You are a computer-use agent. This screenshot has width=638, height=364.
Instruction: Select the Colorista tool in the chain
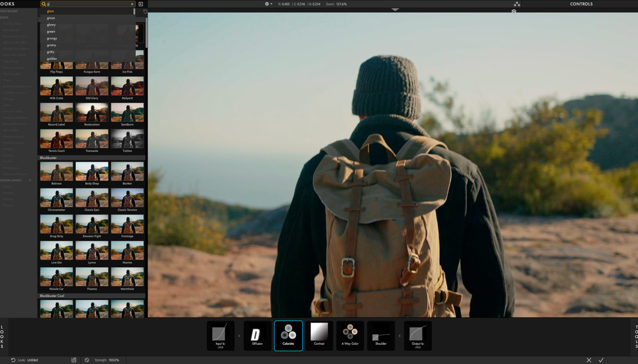pos(289,335)
